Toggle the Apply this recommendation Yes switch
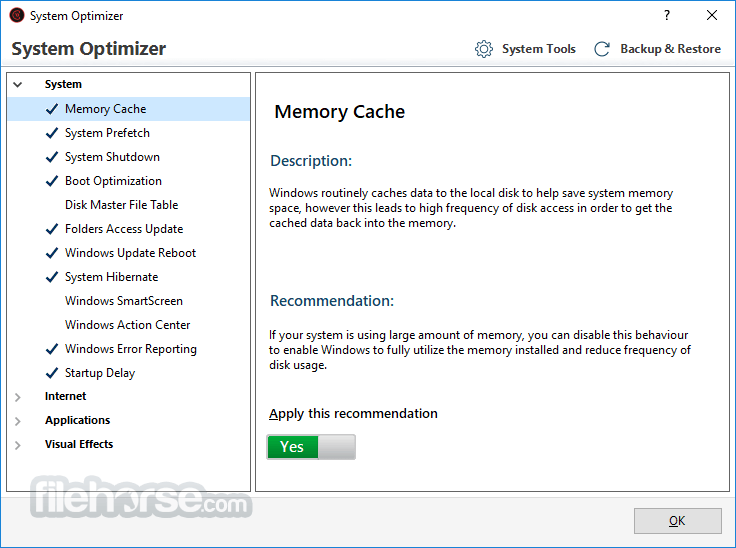 click(x=311, y=447)
